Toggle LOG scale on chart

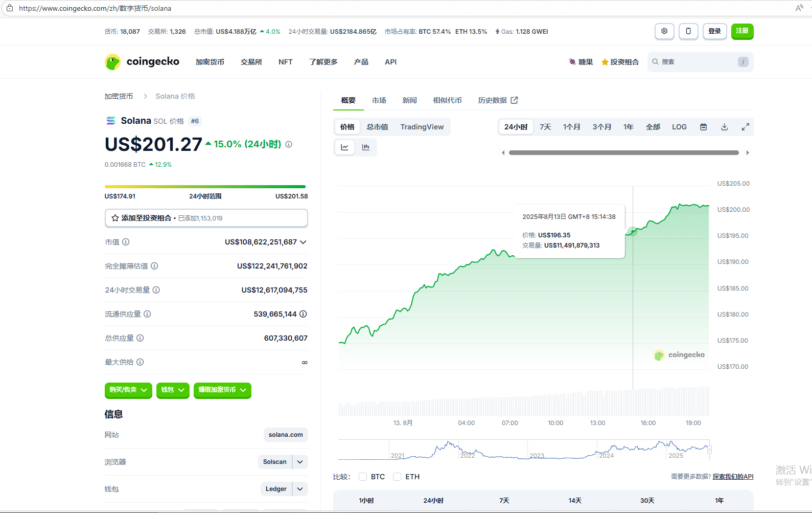coord(679,127)
